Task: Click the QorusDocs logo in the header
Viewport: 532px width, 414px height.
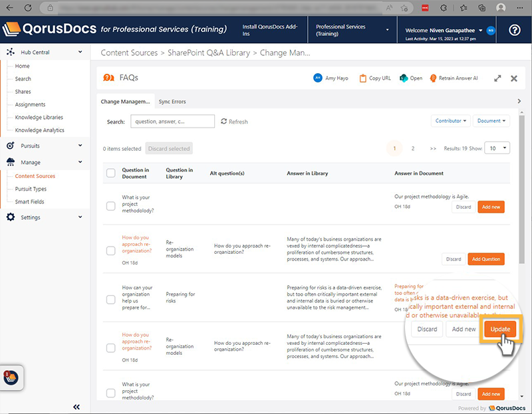Action: tap(49, 29)
